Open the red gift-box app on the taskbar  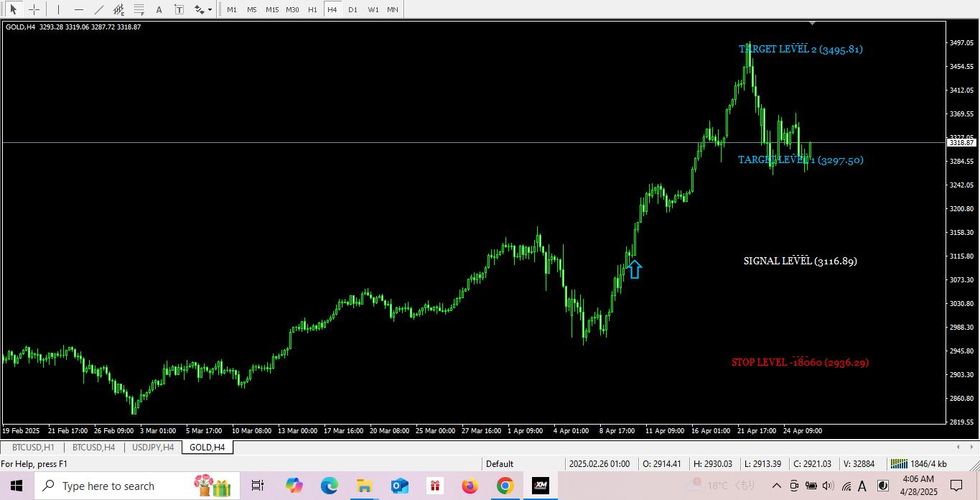434,486
